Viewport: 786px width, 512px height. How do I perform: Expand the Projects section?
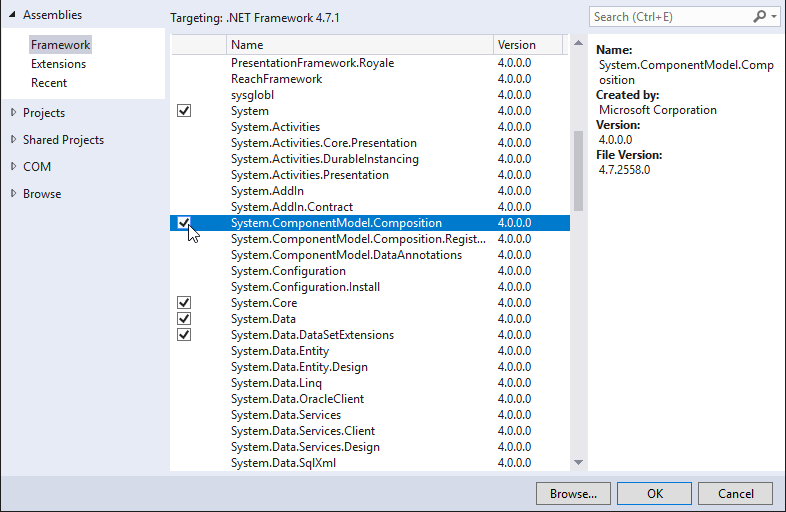click(13, 113)
